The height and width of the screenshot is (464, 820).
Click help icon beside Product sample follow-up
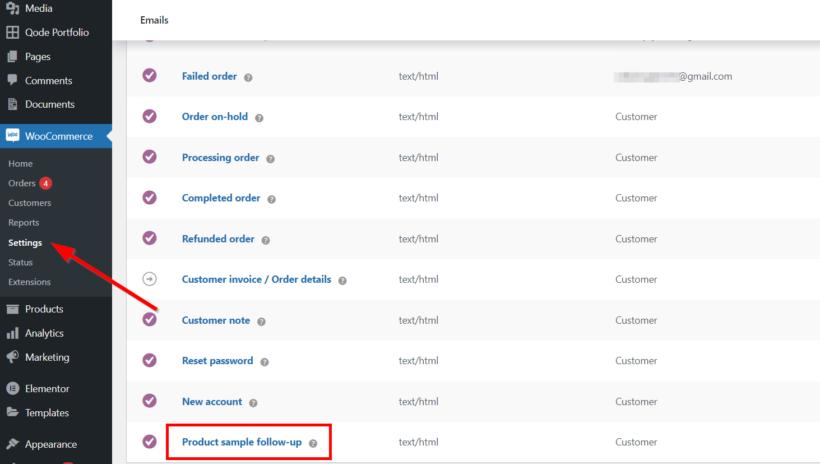(313, 443)
